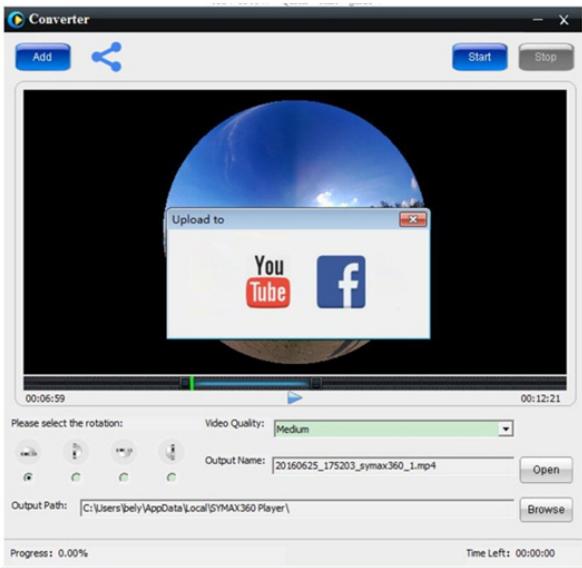Click the 'Please select the rotation:' label
582x568 pixels.
pos(67,423)
